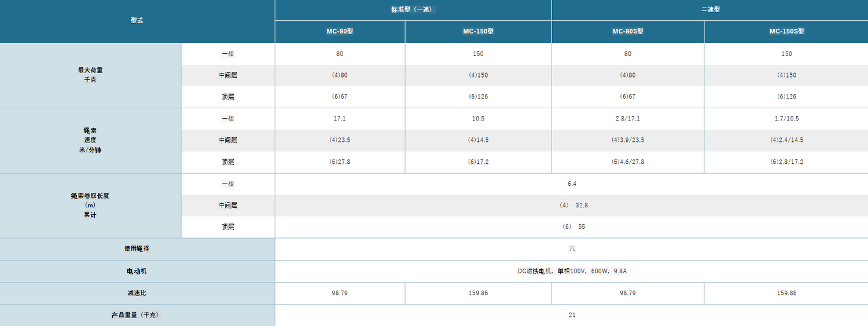Click (6)126 in the MC-150型 column
The image size is (868, 326).
[x=478, y=97]
